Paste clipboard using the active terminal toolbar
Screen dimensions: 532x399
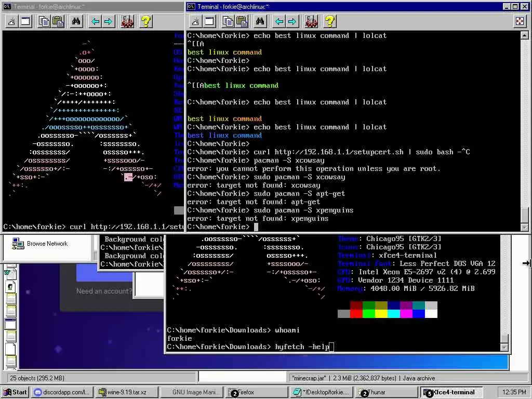pos(242,22)
